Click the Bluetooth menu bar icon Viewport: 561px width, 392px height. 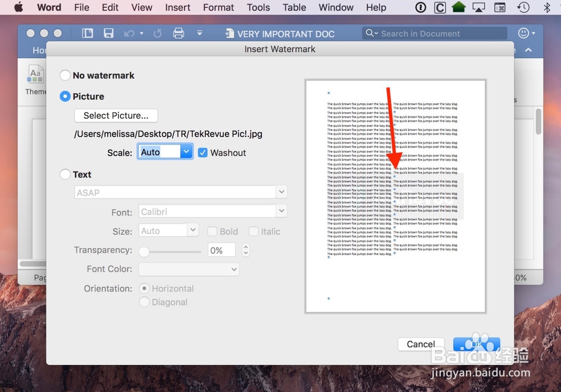point(546,7)
